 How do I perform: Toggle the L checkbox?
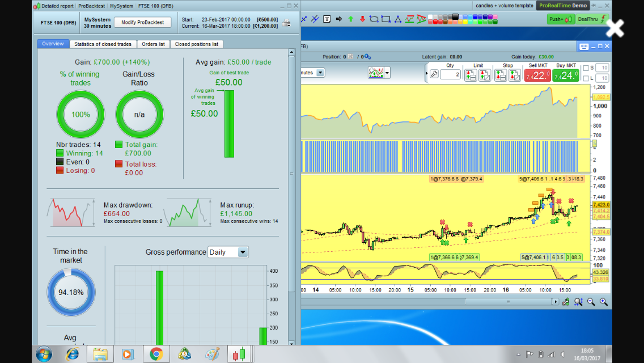click(x=586, y=78)
